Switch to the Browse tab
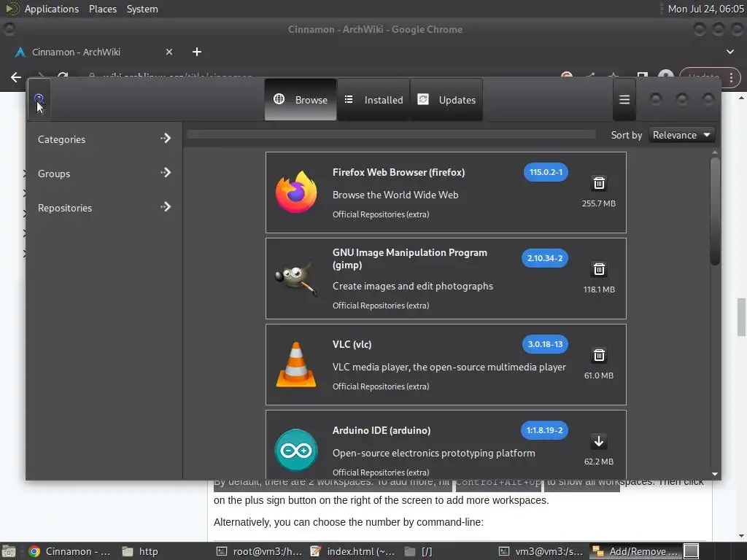747x560 pixels. (x=301, y=99)
